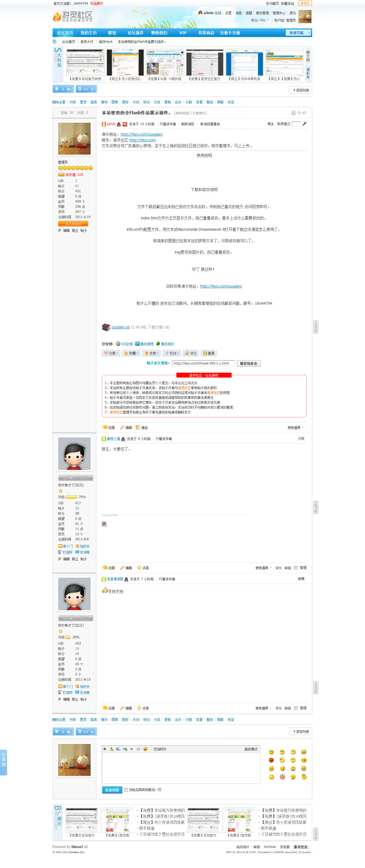The height and width of the screenshot is (868, 365).
Task: Expand the 积分: 451 dropdown
Action: tap(260, 20)
